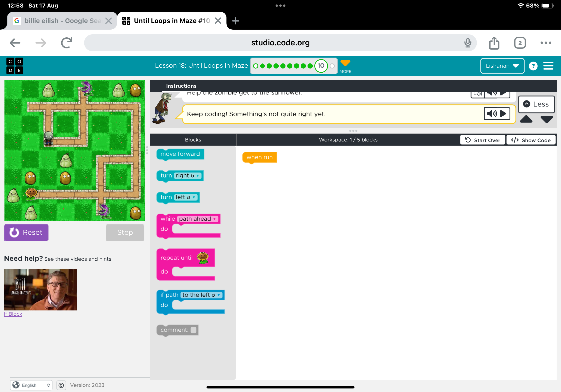This screenshot has width=561, height=392.
Task: Click the comment block's empty text box
Action: tap(194, 330)
